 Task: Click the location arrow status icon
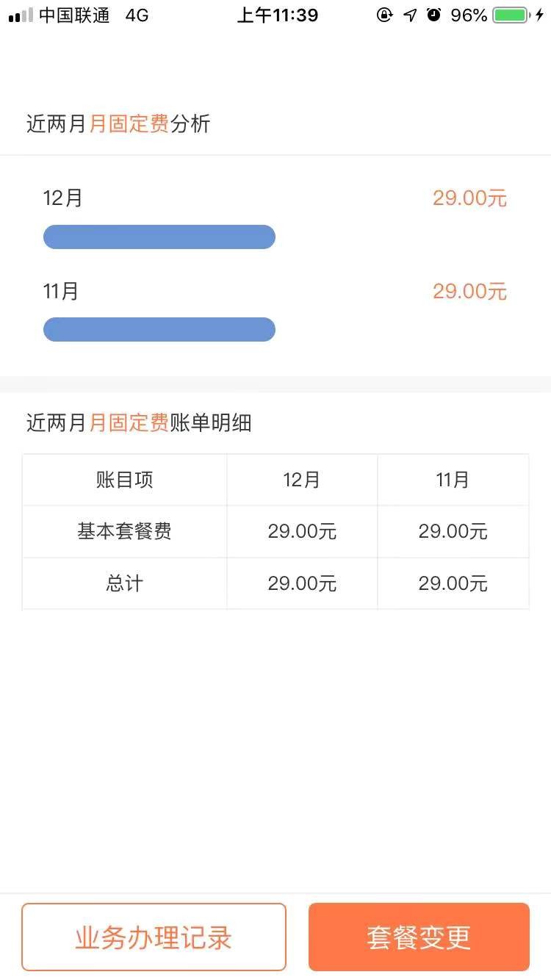[410, 15]
